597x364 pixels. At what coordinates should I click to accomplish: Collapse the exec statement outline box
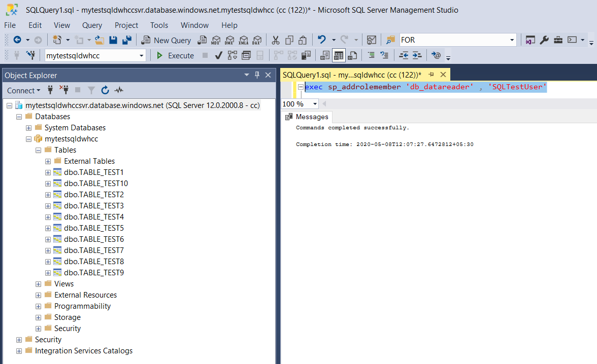tap(300, 87)
